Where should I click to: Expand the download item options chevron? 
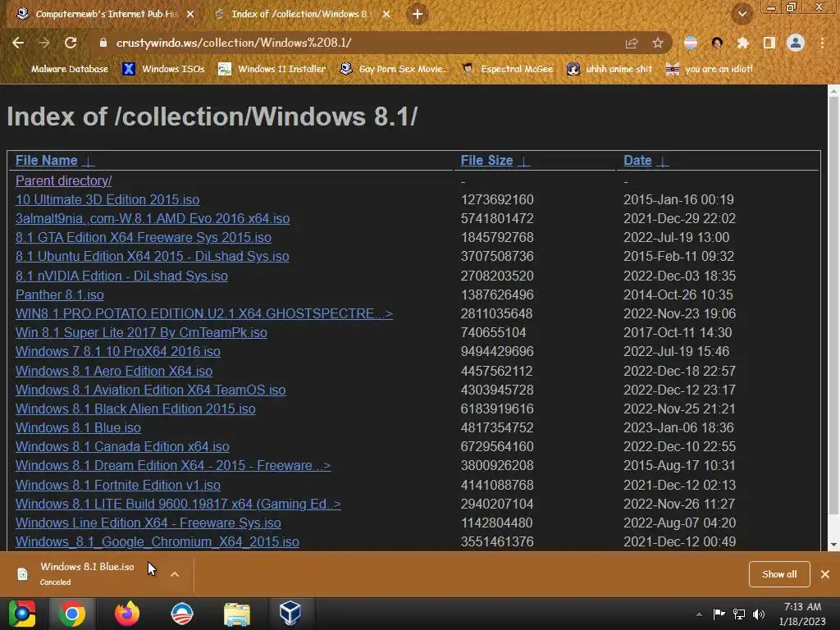175,574
